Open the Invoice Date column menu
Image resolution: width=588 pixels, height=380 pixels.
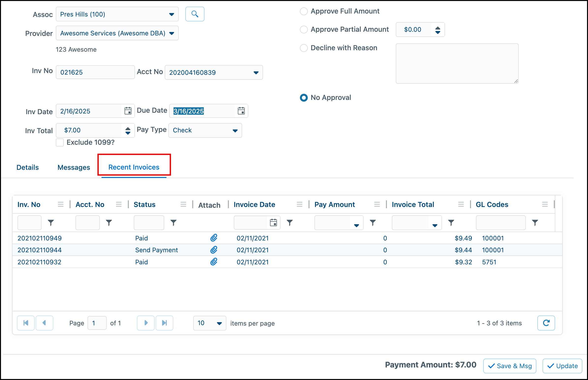pos(300,204)
